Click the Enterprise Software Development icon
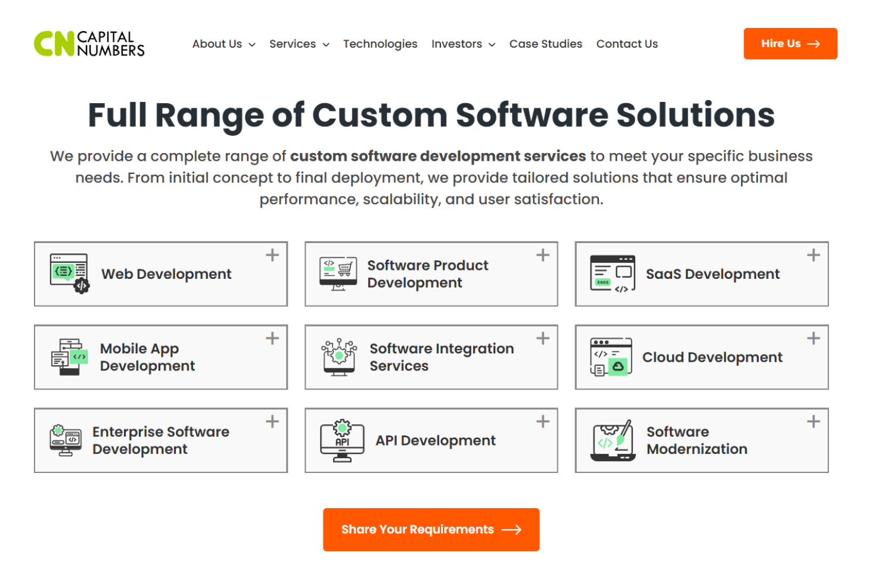This screenshot has height=588, width=882. click(x=66, y=440)
